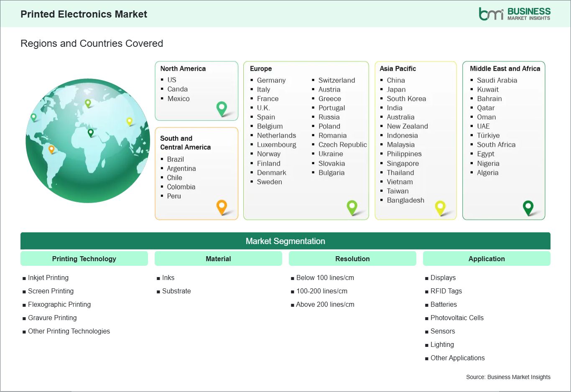This screenshot has height=392, width=571.
Task: Click the Business Market Insights logo
Action: (x=515, y=14)
